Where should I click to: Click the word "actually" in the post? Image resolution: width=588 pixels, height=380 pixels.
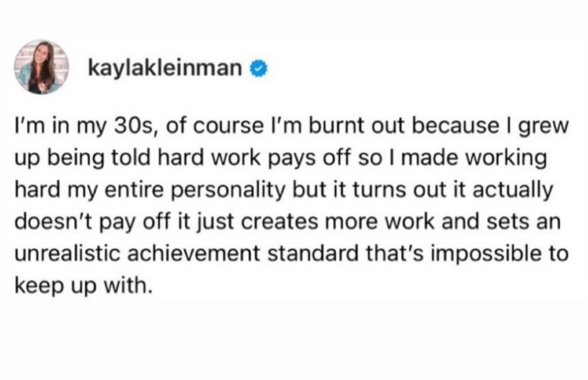pos(513,191)
